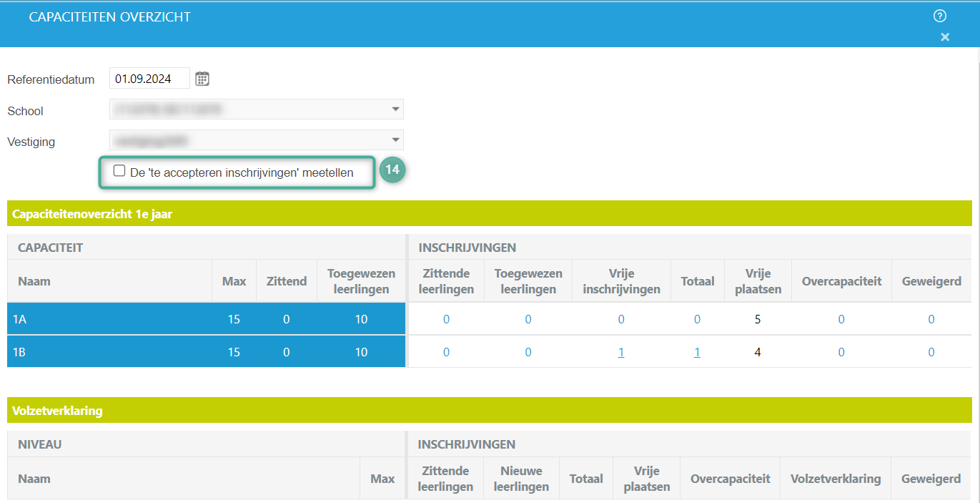Click the Capaciteitenoverzicht 1e jaar section header

92,213
